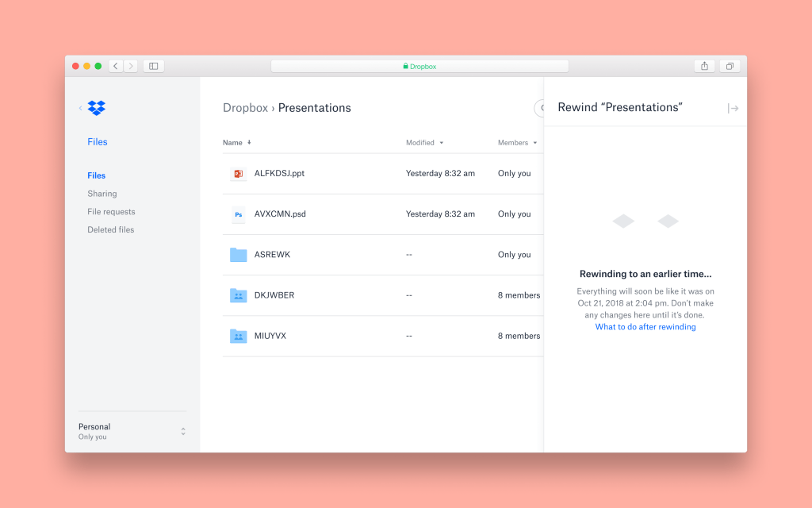The height and width of the screenshot is (508, 812).
Task: Click the Safari address bar
Action: pos(419,67)
